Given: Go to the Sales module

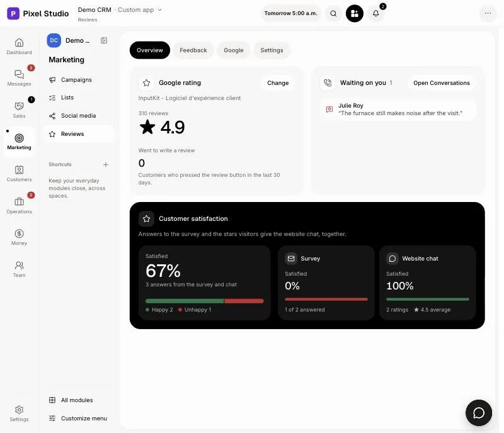Looking at the screenshot, I should point(19,110).
